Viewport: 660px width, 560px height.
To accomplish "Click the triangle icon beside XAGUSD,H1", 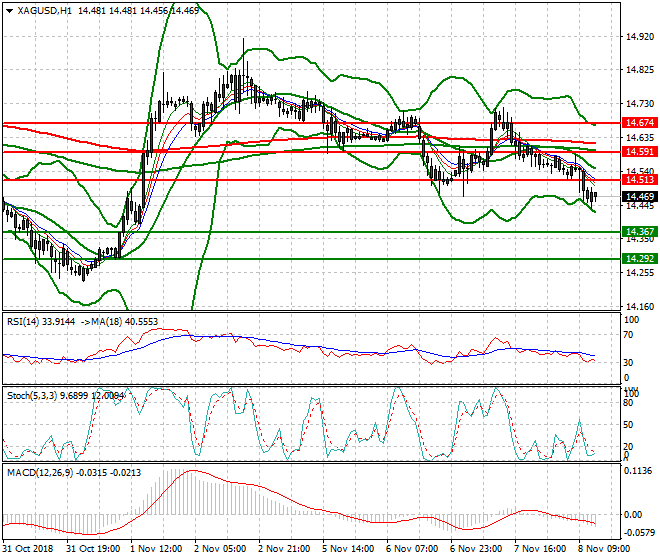I will click(9, 10).
